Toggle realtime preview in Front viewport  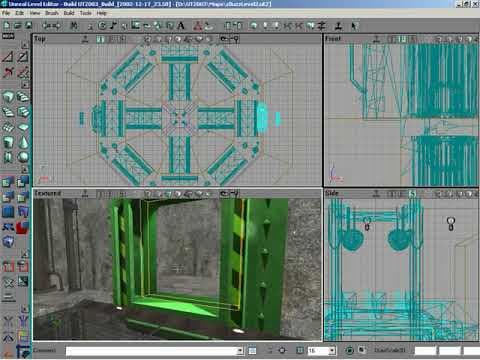point(377,39)
